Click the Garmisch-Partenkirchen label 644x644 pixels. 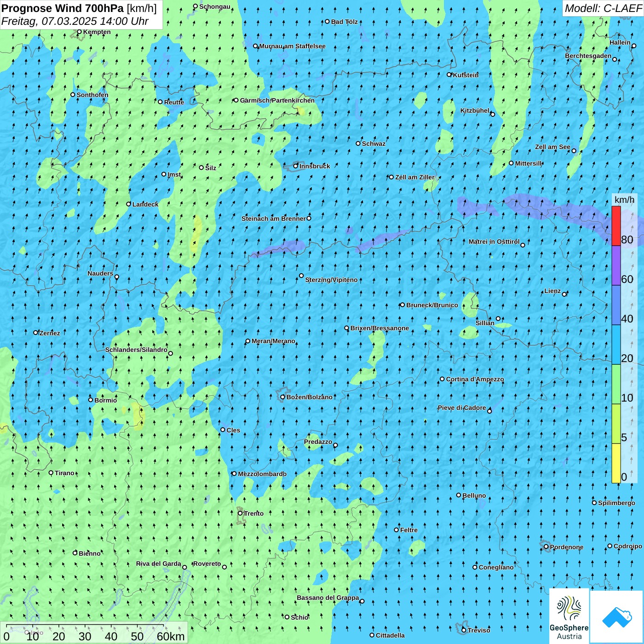277,100
